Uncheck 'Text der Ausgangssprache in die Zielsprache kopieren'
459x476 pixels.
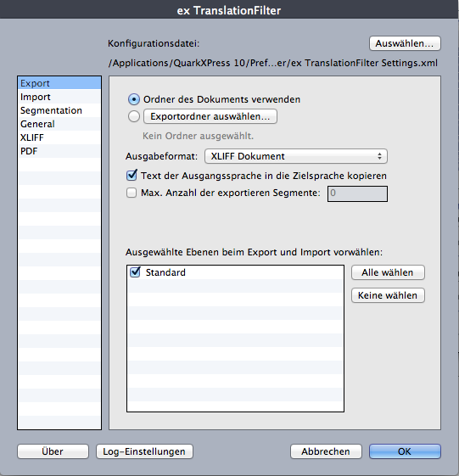(x=132, y=175)
